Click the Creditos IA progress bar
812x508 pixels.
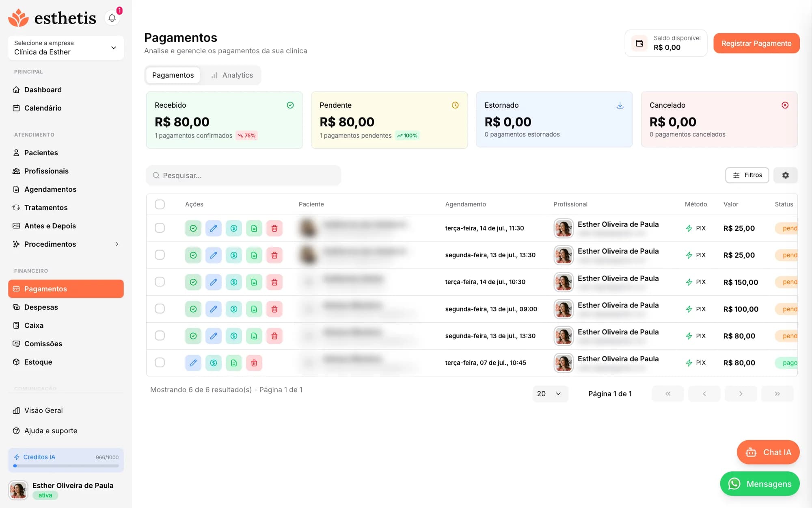point(66,466)
